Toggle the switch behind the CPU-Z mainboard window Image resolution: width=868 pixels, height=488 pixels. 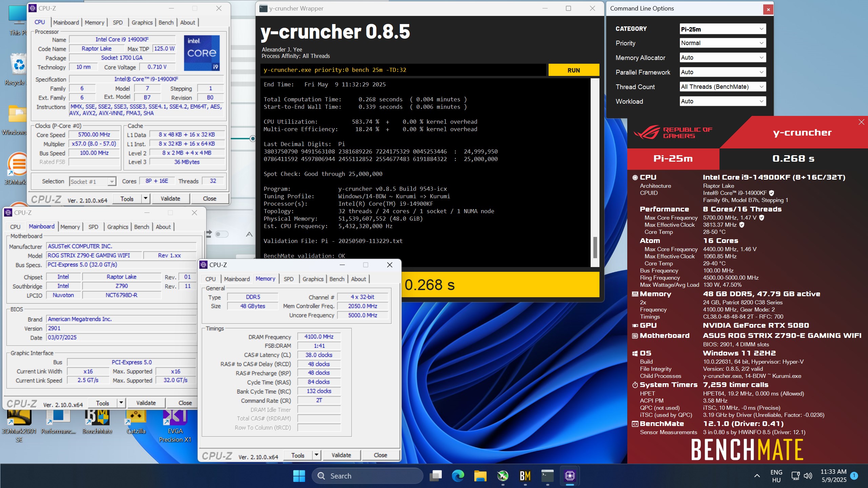pos(222,234)
